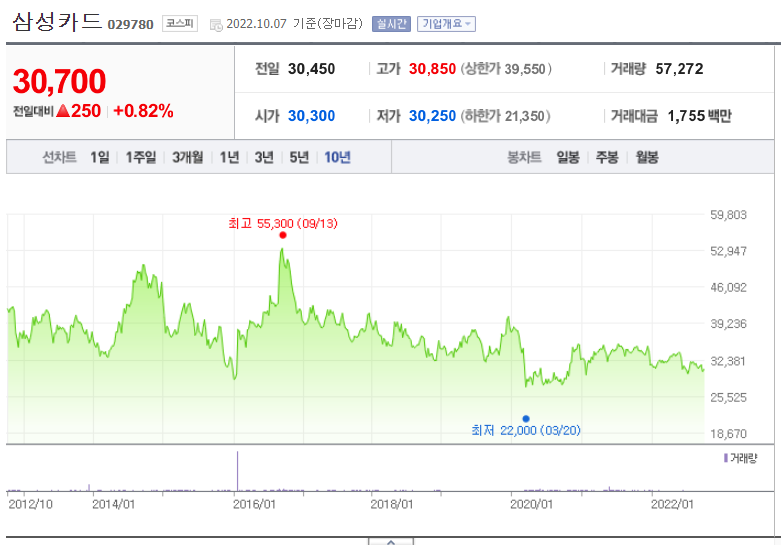Viewport: 781px width, 545px height.
Task: Click the 선차트 label
Action: point(59,157)
